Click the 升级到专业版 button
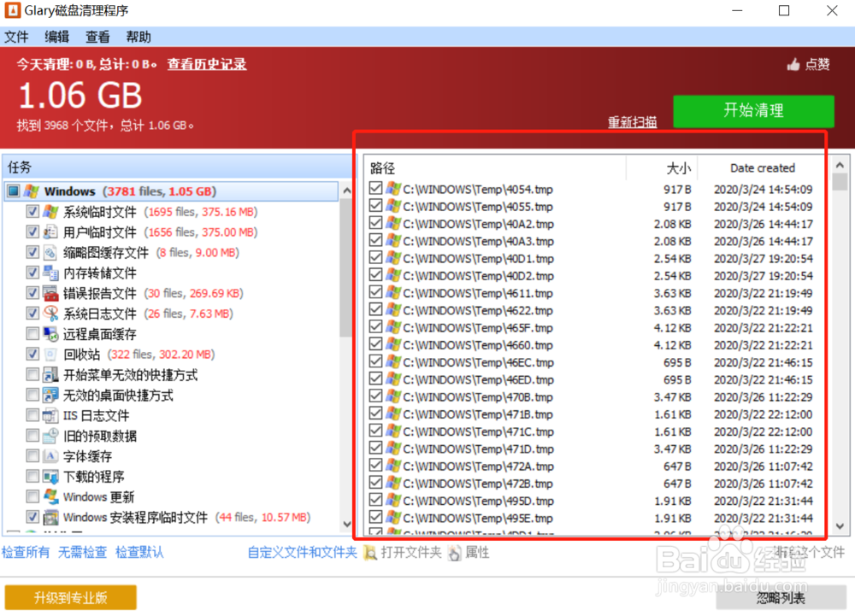The height and width of the screenshot is (616, 855). click(x=70, y=597)
